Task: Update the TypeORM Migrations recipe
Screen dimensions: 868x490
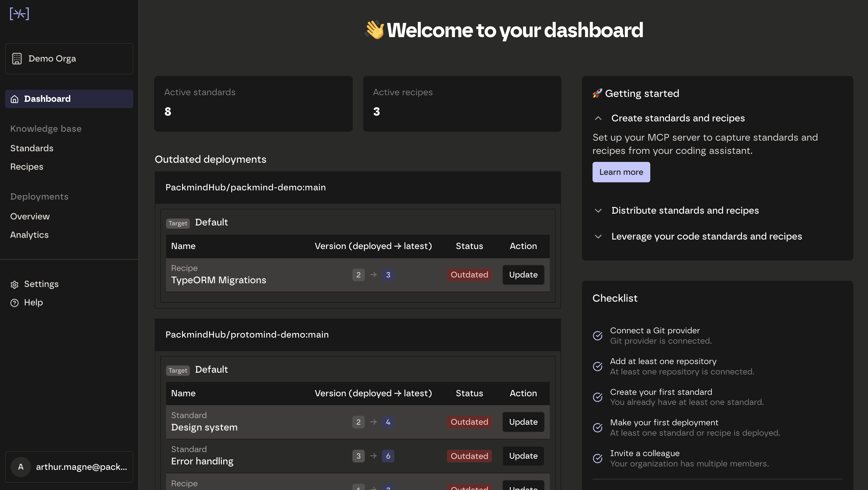Action: click(x=523, y=275)
